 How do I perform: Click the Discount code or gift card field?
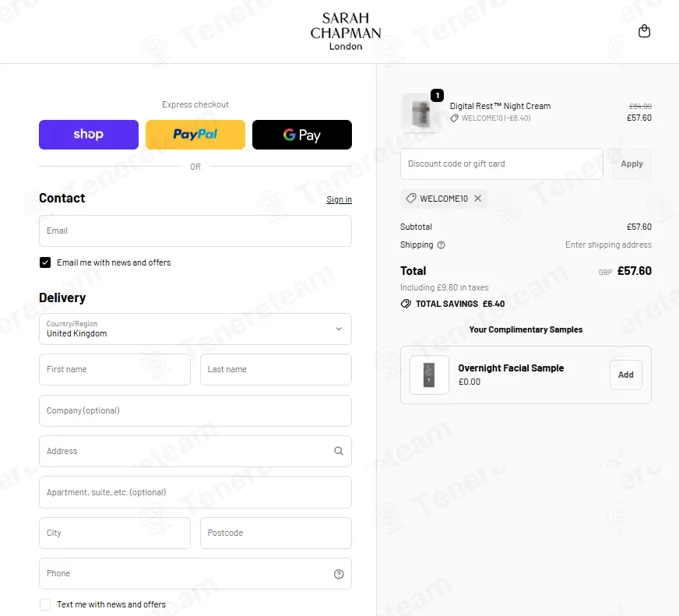tap(501, 164)
